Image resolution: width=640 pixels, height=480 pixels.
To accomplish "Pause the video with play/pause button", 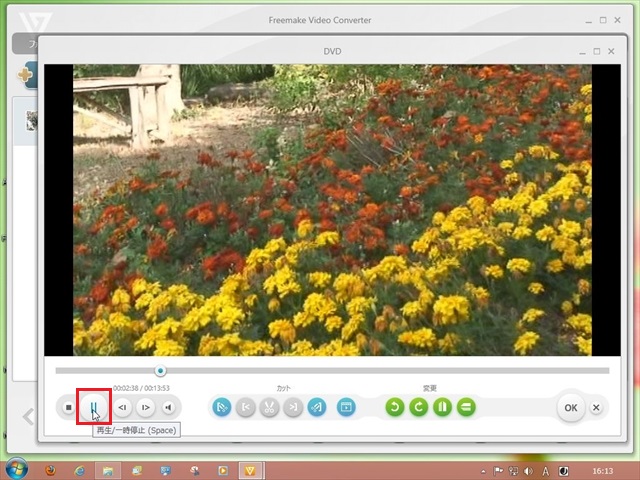I will [94, 407].
